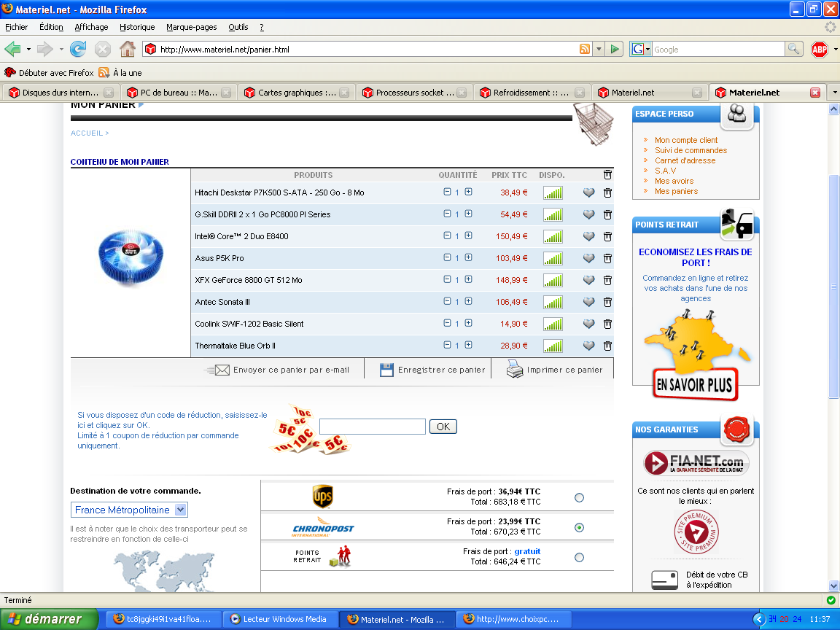Screen dimensions: 840x630
Task: Click availability bars icon for Hitachi Deskstar
Action: (553, 192)
